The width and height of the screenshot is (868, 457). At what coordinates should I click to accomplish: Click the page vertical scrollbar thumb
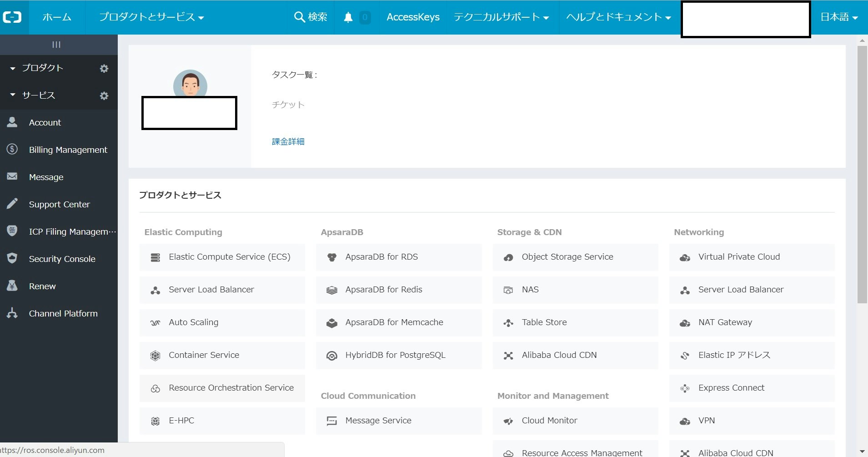click(862, 174)
